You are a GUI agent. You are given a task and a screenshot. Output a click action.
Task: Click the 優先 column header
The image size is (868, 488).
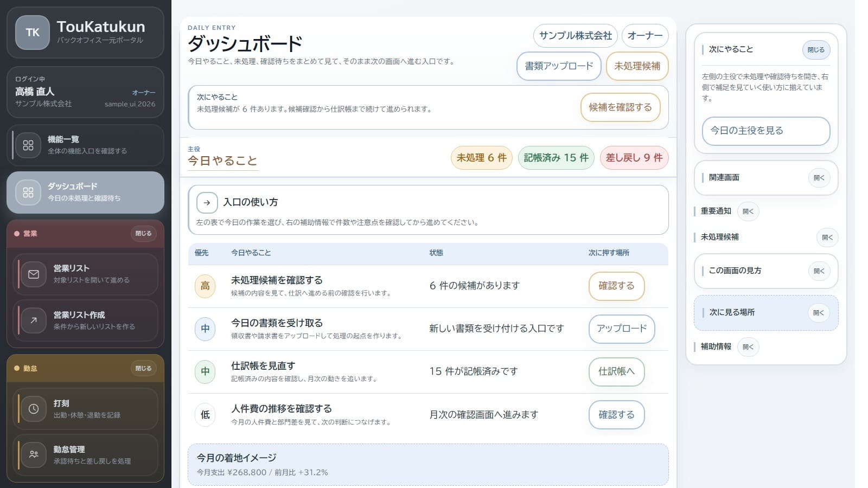coord(201,253)
